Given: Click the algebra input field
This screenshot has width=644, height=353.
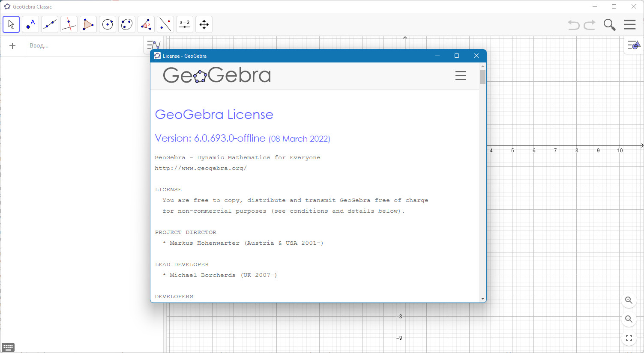Looking at the screenshot, I should pos(84,46).
